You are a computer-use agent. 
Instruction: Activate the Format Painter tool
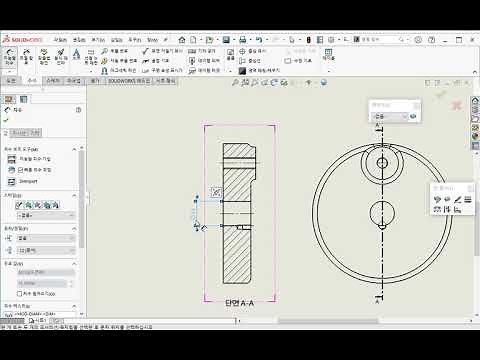61,56
